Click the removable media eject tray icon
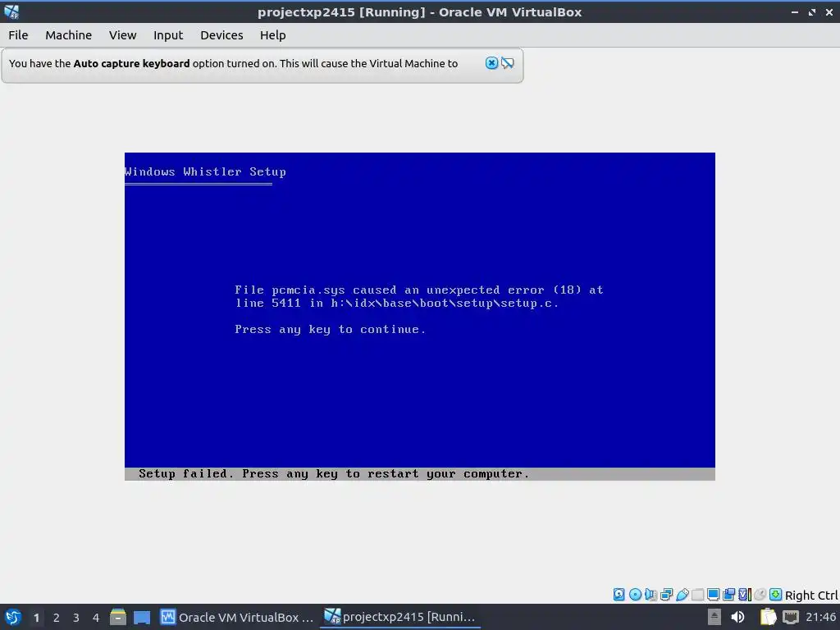 tap(714, 617)
